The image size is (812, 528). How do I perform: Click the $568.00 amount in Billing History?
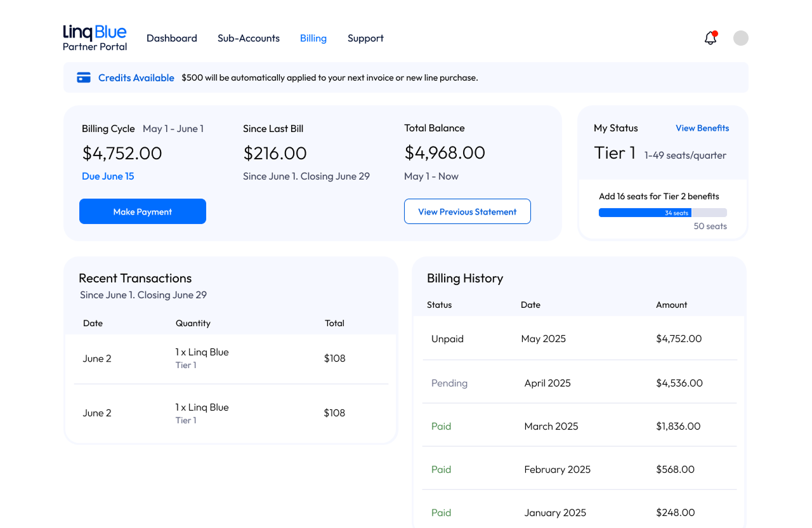tap(675, 470)
